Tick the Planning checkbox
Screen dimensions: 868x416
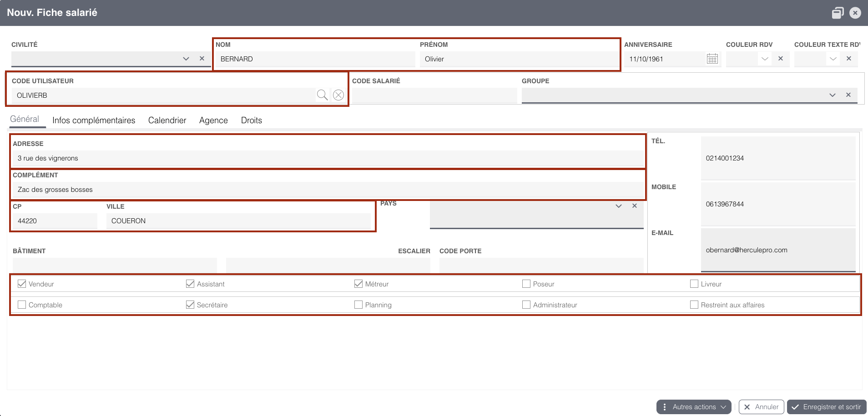click(x=358, y=305)
